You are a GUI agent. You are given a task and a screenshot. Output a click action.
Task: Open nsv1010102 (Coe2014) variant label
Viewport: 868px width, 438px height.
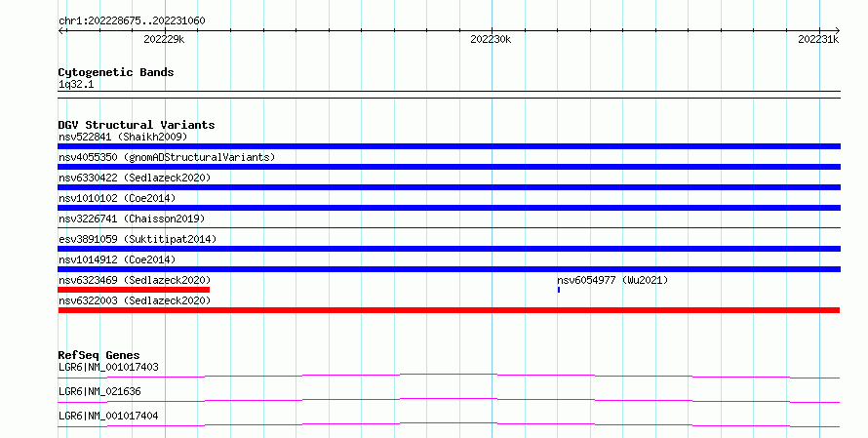click(x=117, y=198)
